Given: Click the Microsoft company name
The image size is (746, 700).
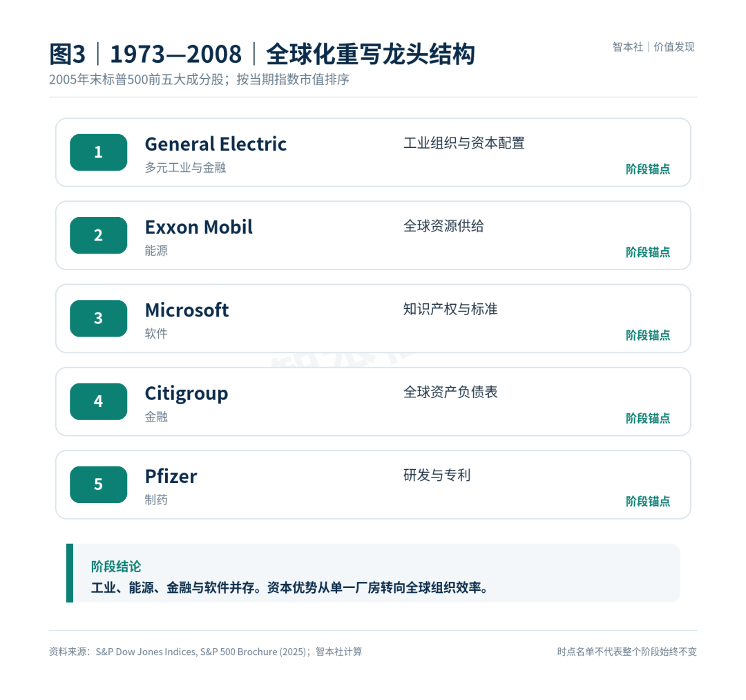Looking at the screenshot, I should (187, 310).
